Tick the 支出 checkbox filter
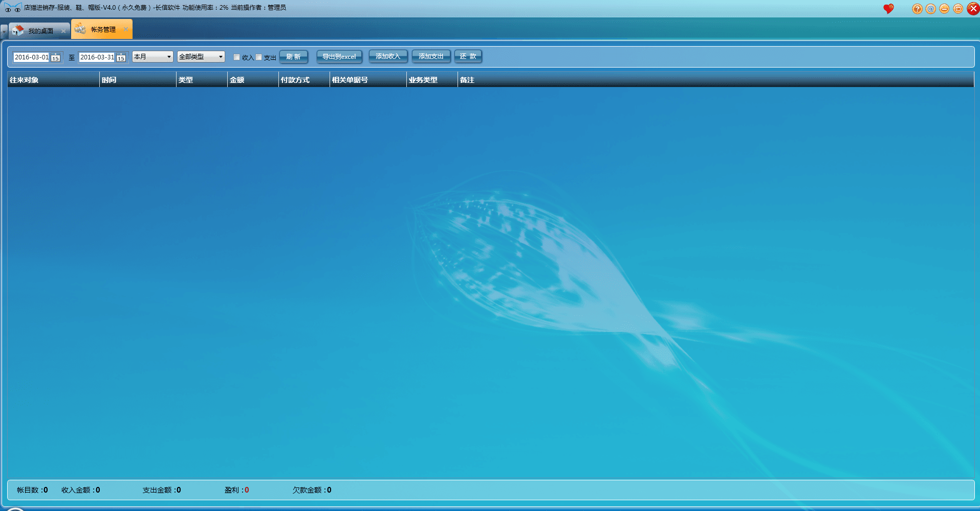This screenshot has width=980, height=511. pos(258,57)
